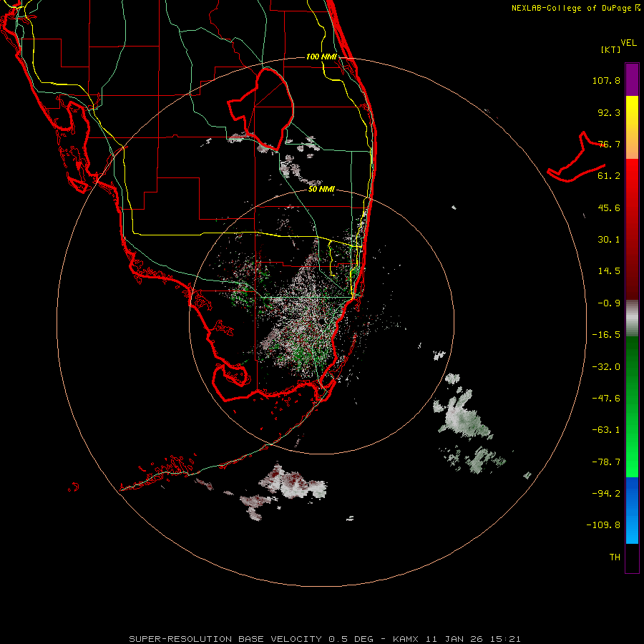Click the purple color bar segment
The width and height of the screenshot is (644, 644).
[632, 79]
